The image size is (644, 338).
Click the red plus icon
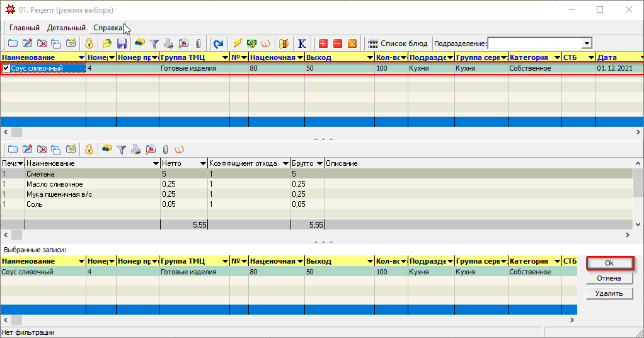click(323, 44)
